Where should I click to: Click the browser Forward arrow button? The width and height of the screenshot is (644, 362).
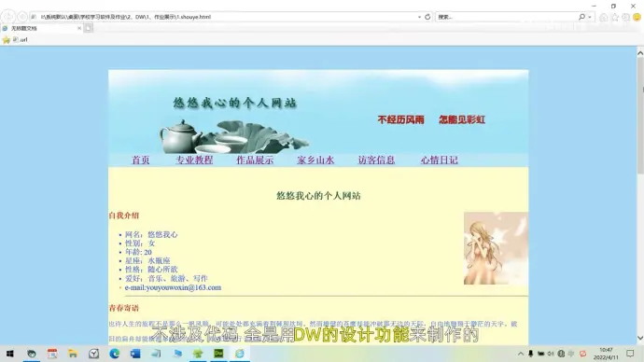pos(22,17)
